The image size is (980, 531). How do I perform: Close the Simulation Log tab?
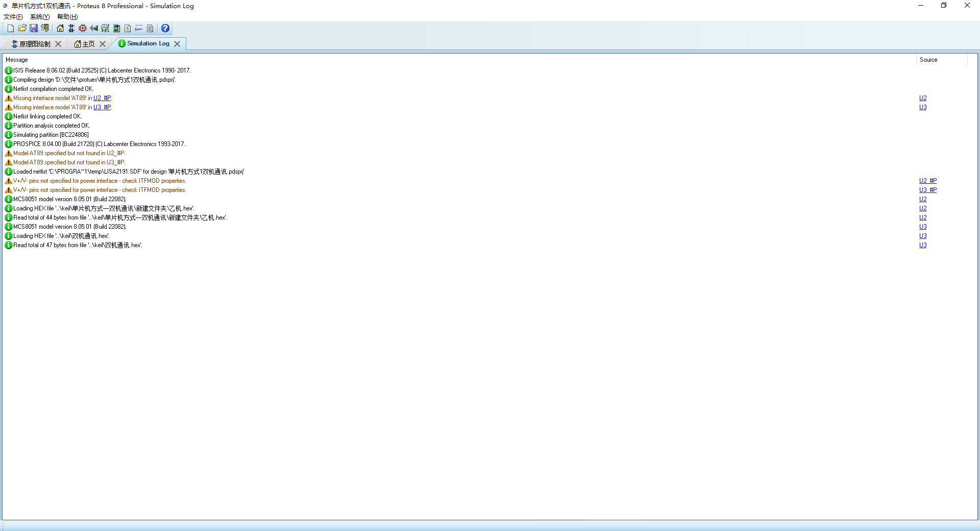click(177, 44)
